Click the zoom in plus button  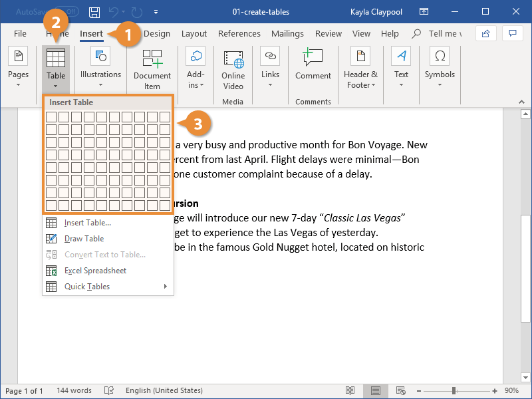point(495,390)
